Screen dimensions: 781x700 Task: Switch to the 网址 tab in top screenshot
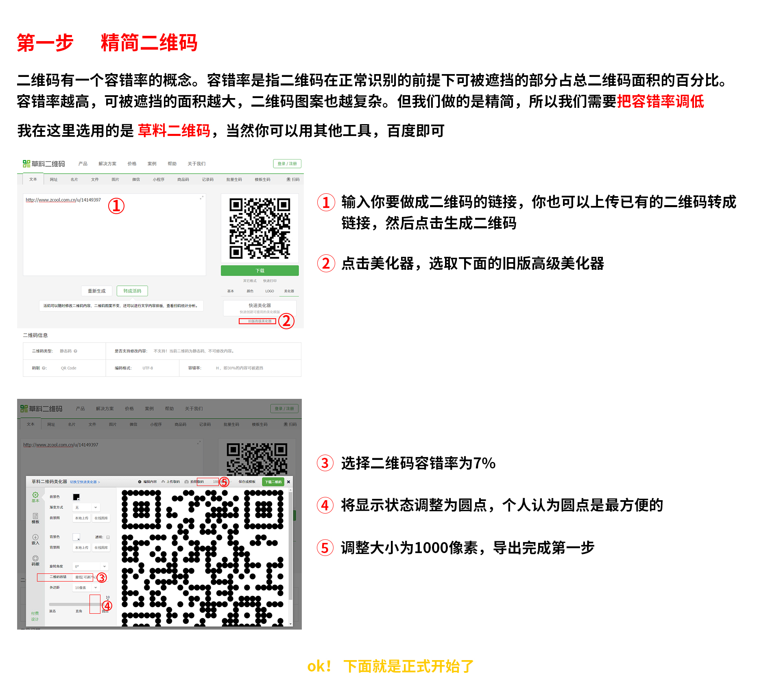tap(54, 179)
